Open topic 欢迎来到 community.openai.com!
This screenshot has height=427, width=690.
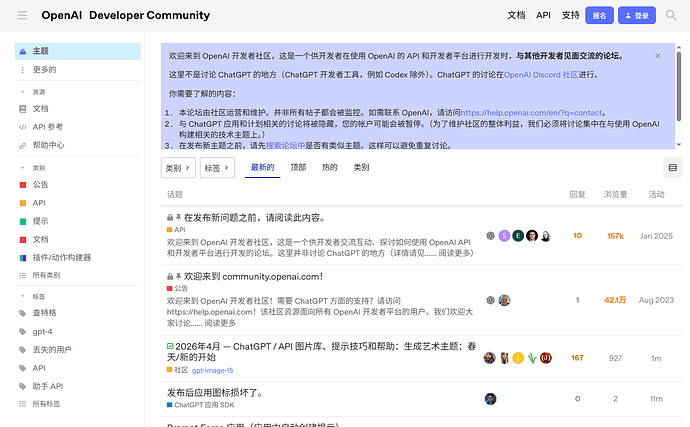[x=253, y=276]
